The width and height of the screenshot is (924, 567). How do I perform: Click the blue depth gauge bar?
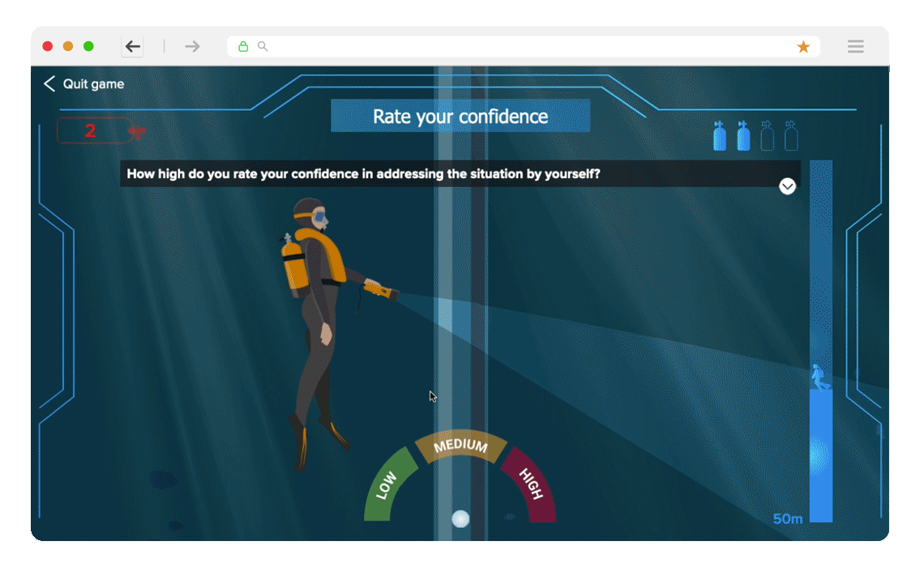pyautogui.click(x=820, y=454)
